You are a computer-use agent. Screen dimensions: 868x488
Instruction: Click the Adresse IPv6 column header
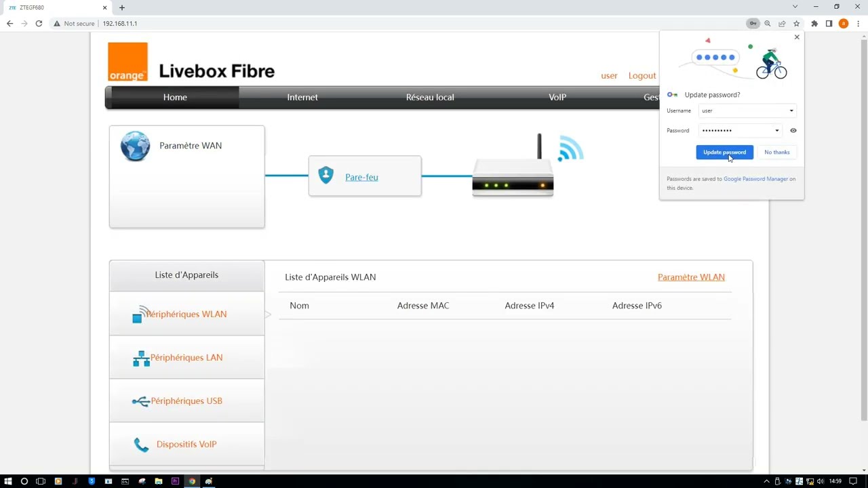pos(637,306)
